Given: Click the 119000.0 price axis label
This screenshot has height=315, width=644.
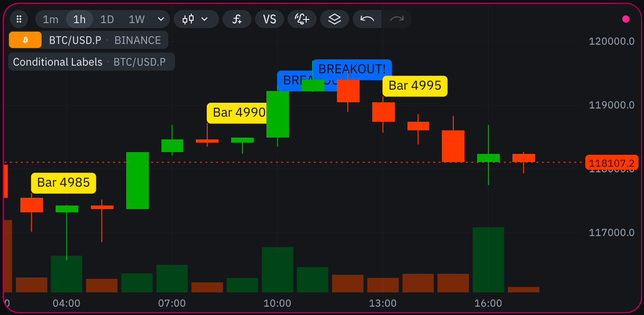Looking at the screenshot, I should tap(611, 105).
